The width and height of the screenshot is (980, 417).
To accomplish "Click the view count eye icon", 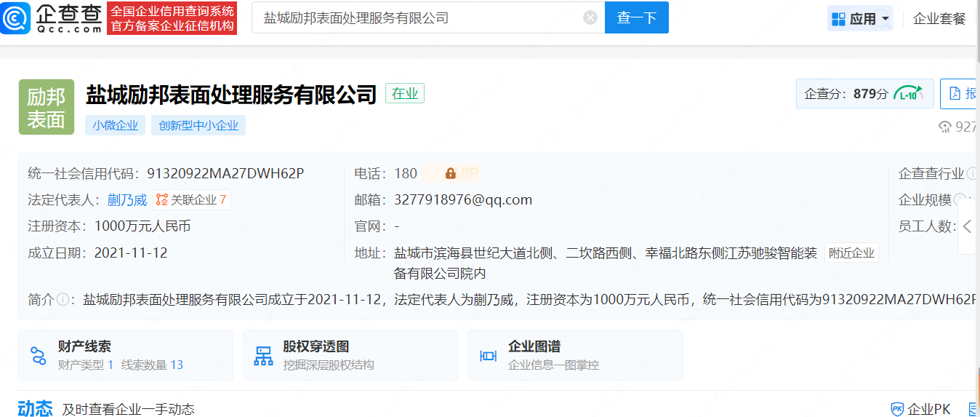I will tap(945, 127).
